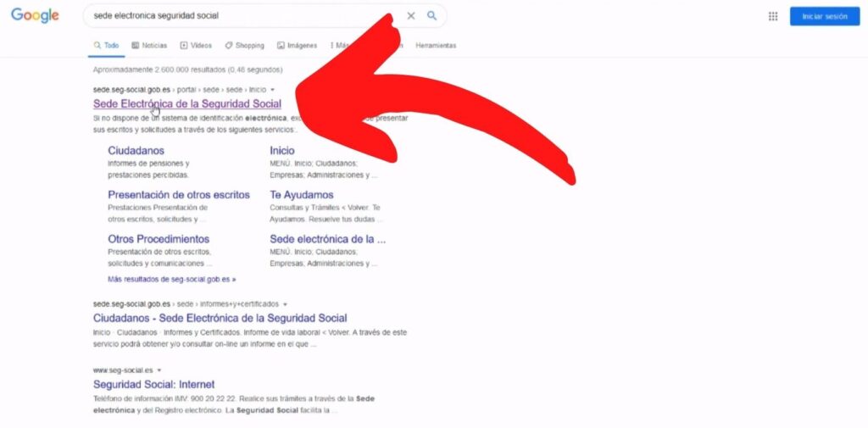This screenshot has height=428, width=868.
Task: Click the 'Informes de pensiones y' snippet text
Action: [148, 164]
